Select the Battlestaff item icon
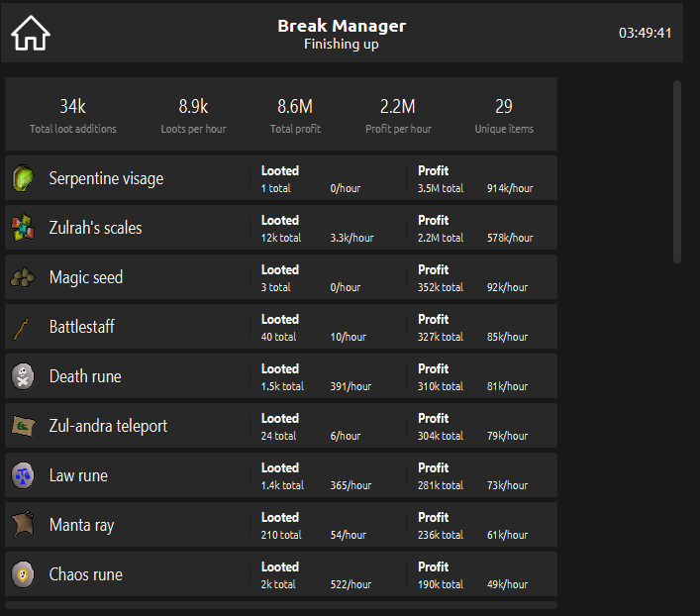The height and width of the screenshot is (616, 700). pyautogui.click(x=23, y=327)
